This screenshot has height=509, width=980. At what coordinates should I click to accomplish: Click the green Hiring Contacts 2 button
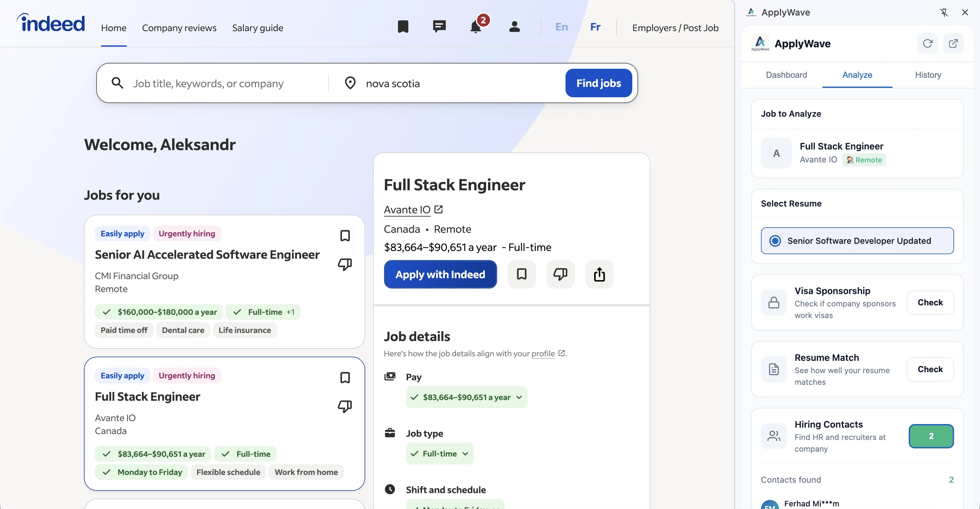931,436
